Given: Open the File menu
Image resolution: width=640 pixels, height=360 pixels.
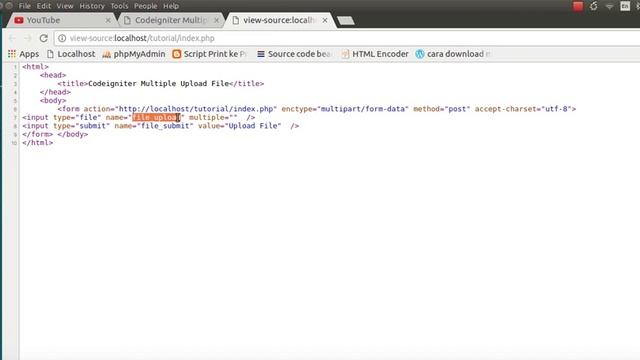Looking at the screenshot, I should (24, 6).
